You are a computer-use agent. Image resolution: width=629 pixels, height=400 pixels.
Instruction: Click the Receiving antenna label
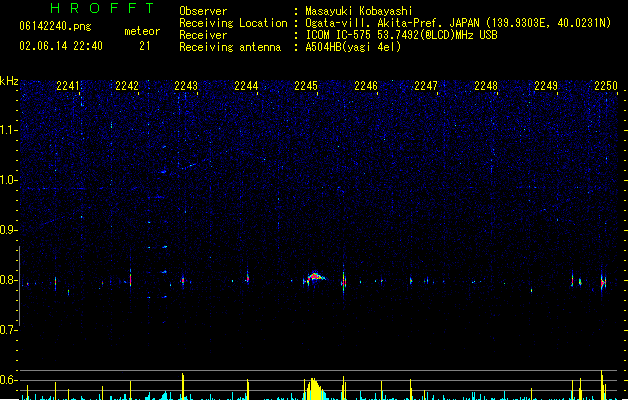click(x=230, y=47)
